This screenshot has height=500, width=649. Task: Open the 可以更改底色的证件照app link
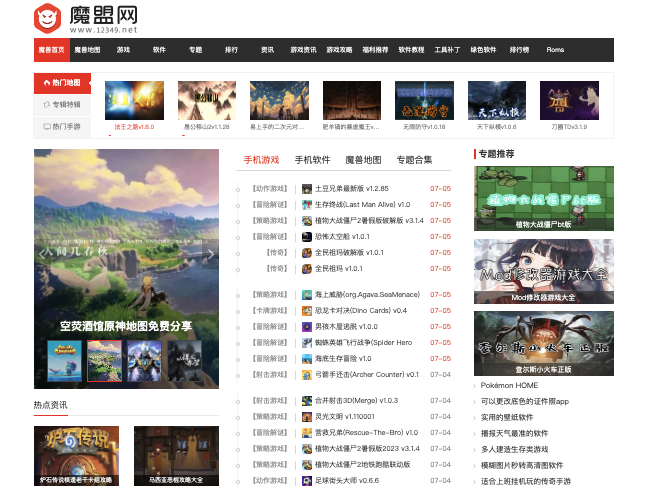pyautogui.click(x=525, y=401)
